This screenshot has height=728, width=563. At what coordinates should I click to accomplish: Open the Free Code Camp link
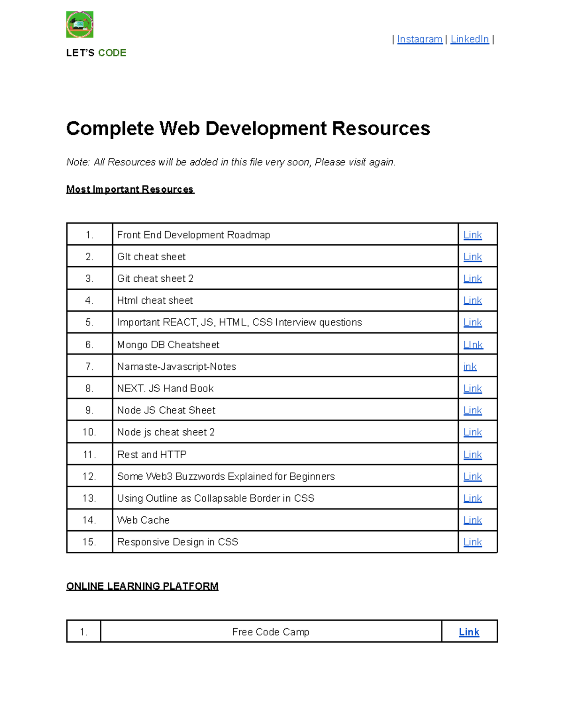tap(468, 631)
